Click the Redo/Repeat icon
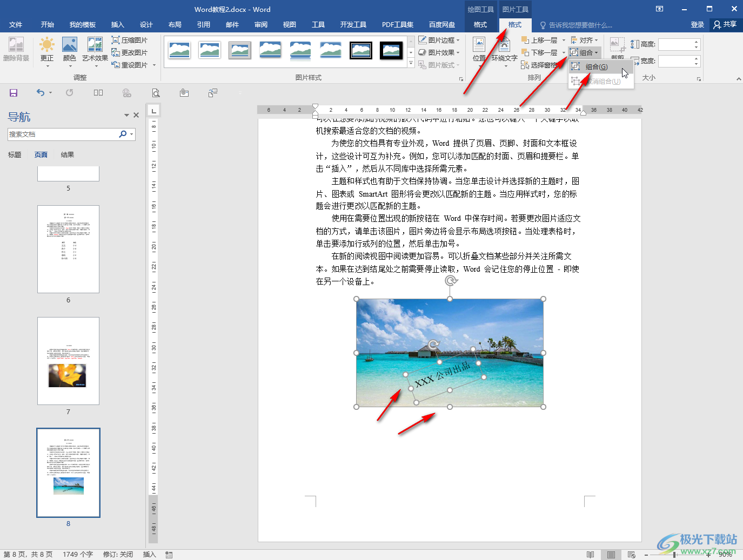The width and height of the screenshot is (743, 560). (x=70, y=93)
